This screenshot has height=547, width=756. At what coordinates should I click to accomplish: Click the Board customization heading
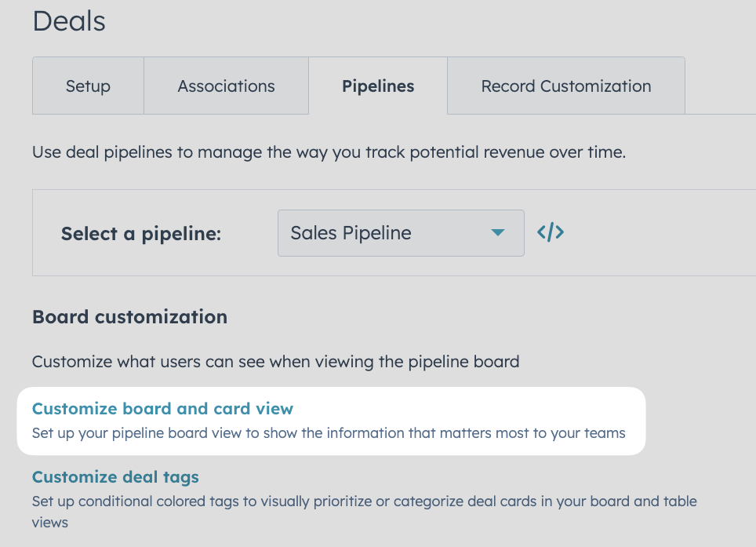pyautogui.click(x=129, y=317)
